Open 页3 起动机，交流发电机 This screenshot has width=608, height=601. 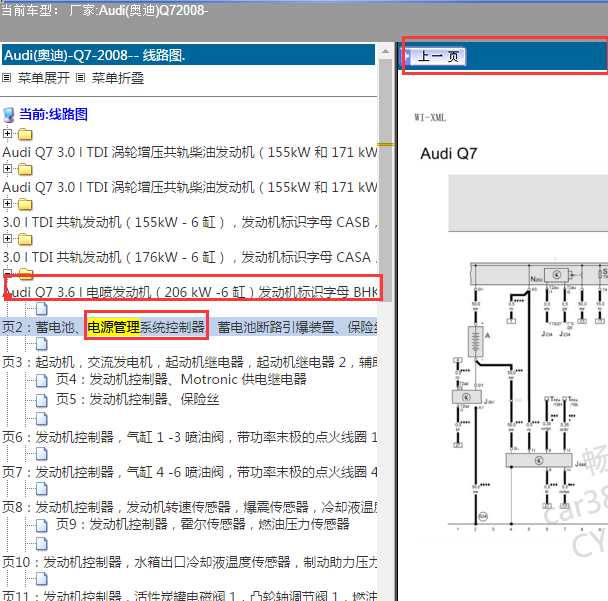[x=189, y=362]
